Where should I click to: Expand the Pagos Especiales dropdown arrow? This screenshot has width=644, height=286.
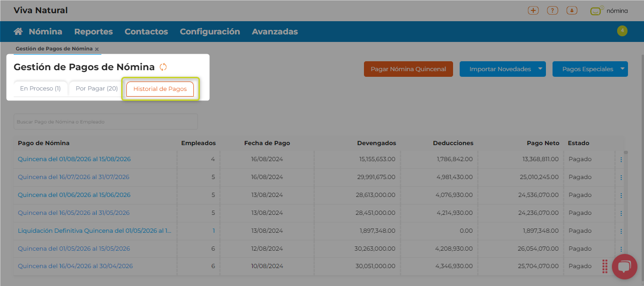[x=622, y=69]
